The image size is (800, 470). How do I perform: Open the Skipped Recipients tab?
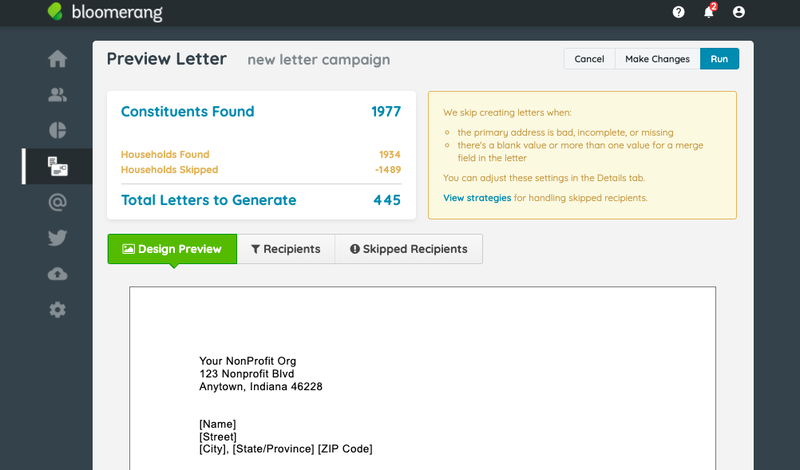tap(409, 249)
